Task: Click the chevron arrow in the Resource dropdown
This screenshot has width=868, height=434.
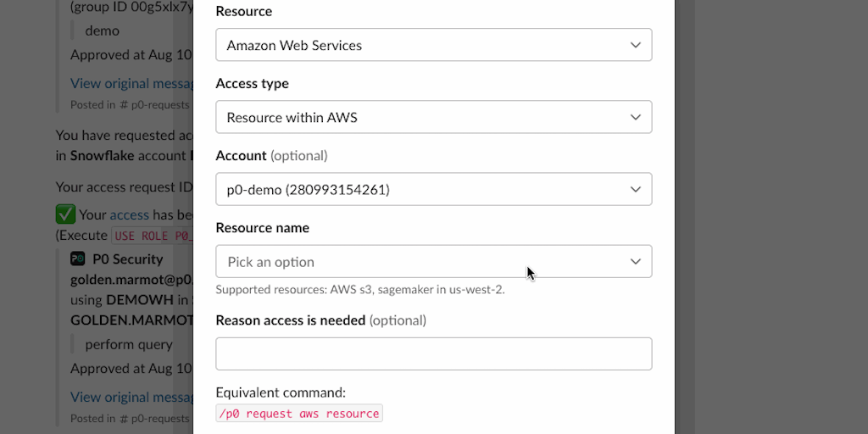Action: [x=636, y=45]
